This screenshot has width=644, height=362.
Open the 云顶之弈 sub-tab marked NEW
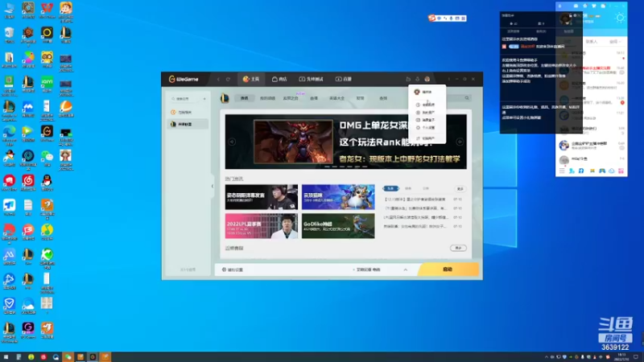(291, 98)
